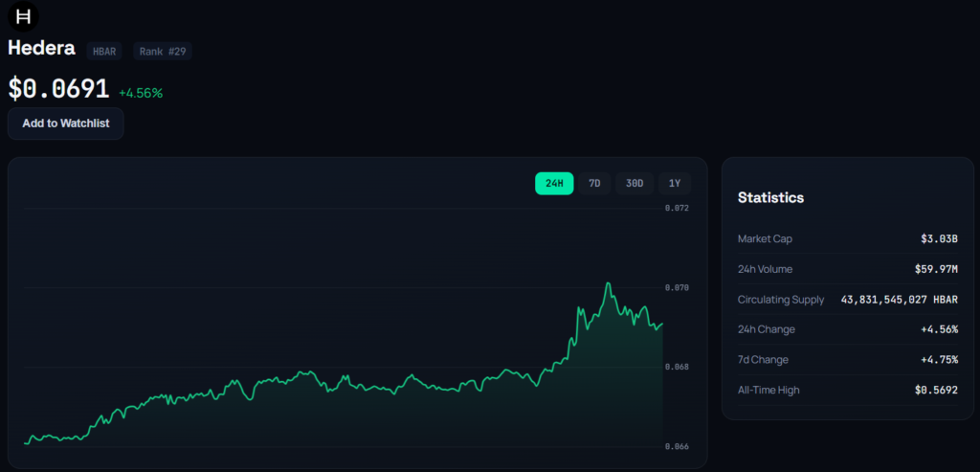Screen dimensions: 980x472
Task: Click the +4.75% 7d change value
Action: click(x=939, y=360)
